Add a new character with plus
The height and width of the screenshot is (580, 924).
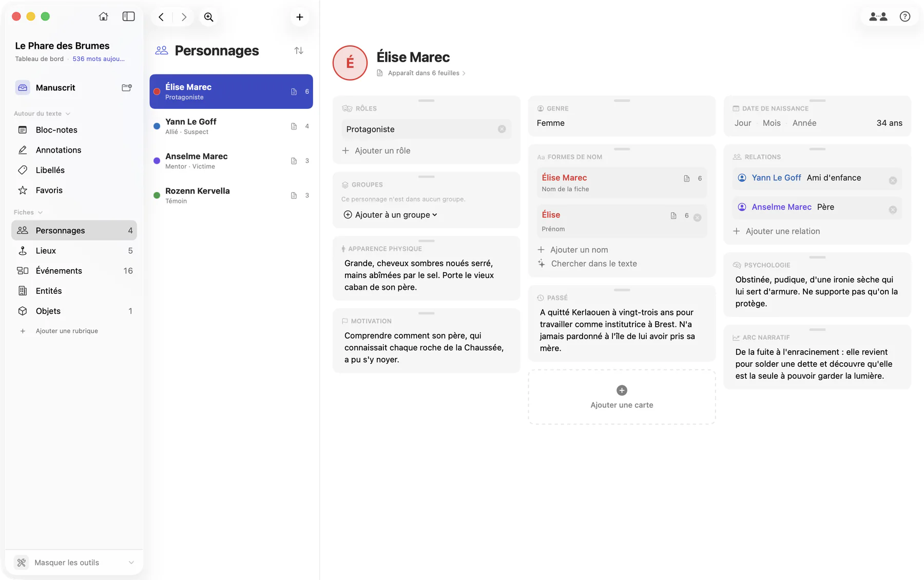coord(300,17)
